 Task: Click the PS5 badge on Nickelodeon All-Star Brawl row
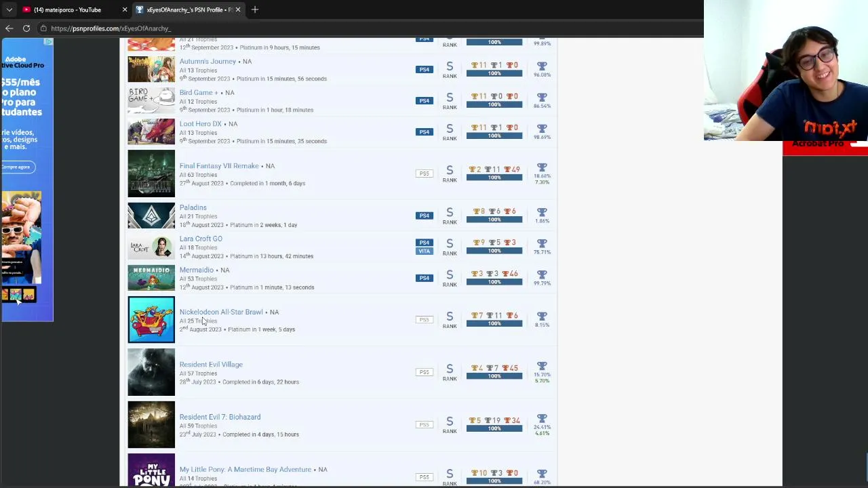tap(424, 320)
